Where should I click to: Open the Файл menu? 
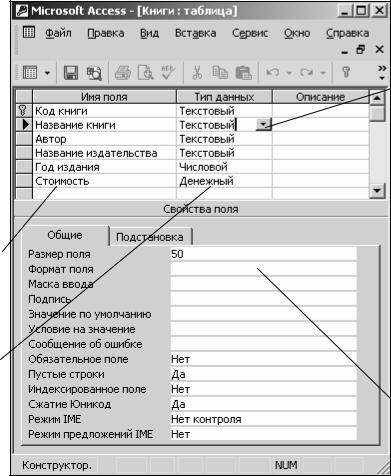pyautogui.click(x=58, y=33)
